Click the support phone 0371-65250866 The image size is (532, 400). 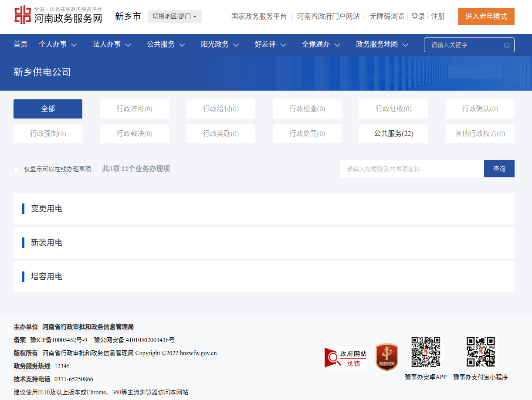[x=74, y=379]
